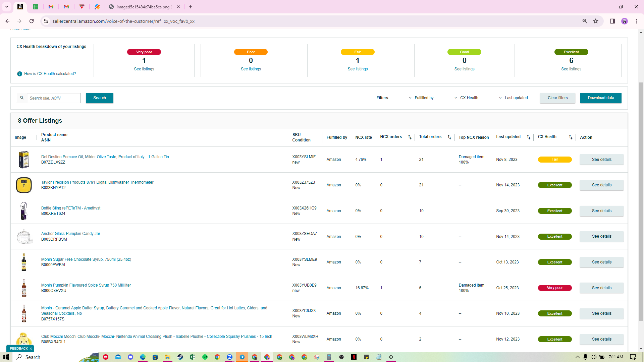Open See listings under Poor
This screenshot has width=644, height=362.
251,69
